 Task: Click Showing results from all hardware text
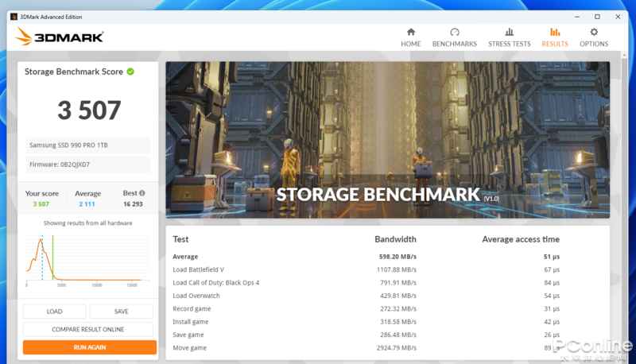coord(88,223)
